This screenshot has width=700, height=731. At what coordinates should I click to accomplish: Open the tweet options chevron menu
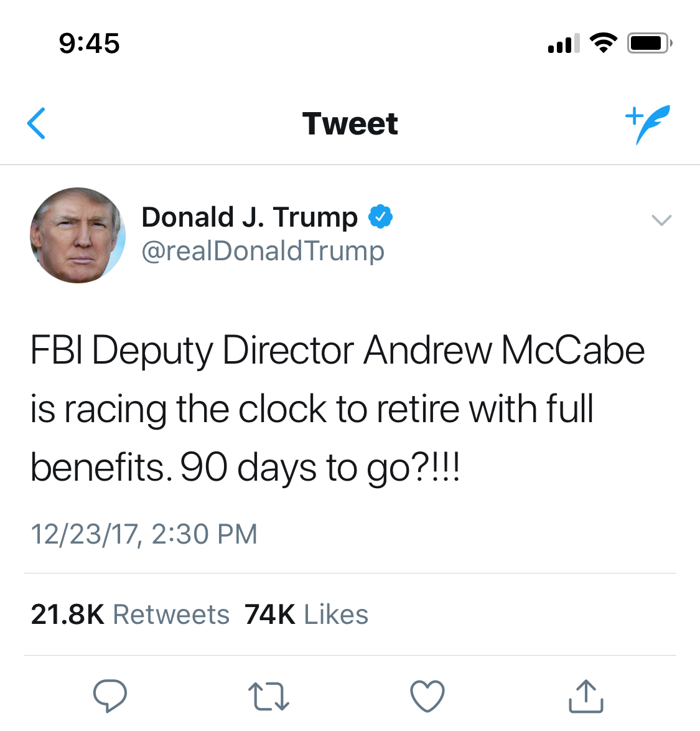click(661, 220)
